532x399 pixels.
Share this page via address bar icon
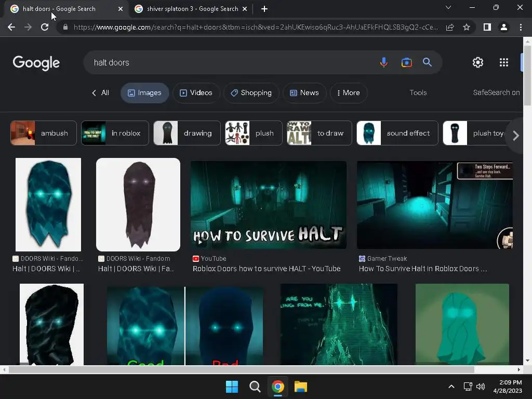(450, 27)
